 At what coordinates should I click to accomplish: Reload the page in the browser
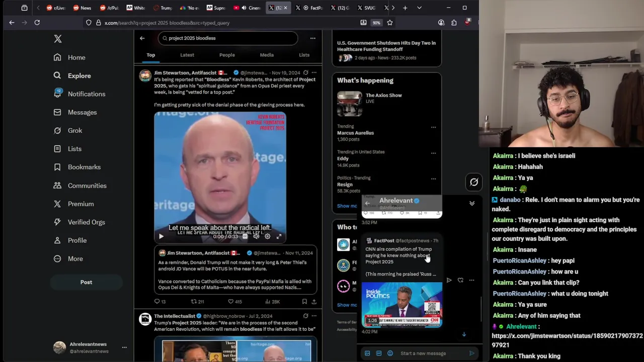point(37,23)
